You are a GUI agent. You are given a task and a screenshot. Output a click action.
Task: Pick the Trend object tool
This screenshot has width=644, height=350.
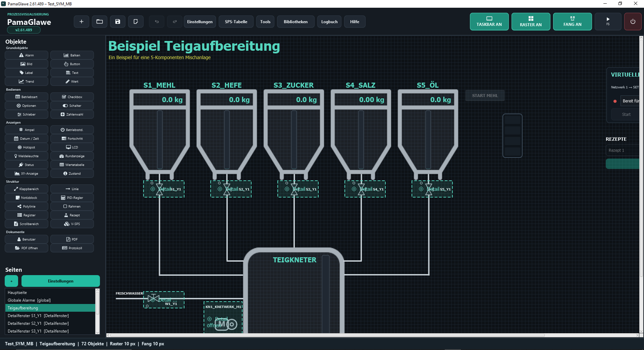[x=26, y=81]
